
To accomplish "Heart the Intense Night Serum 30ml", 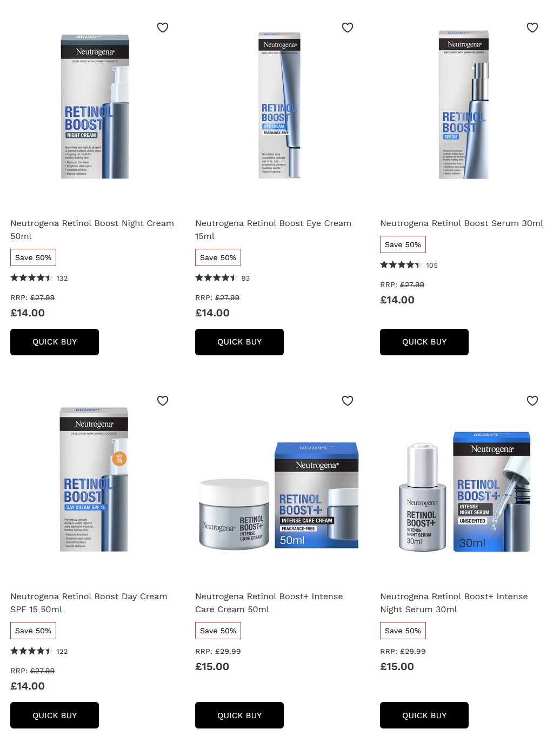I will click(x=532, y=401).
